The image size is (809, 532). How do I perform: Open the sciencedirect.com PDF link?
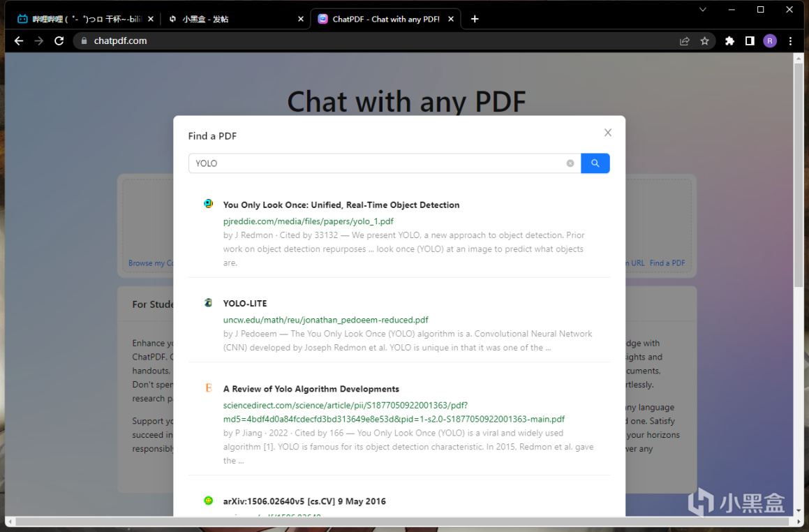tap(394, 413)
